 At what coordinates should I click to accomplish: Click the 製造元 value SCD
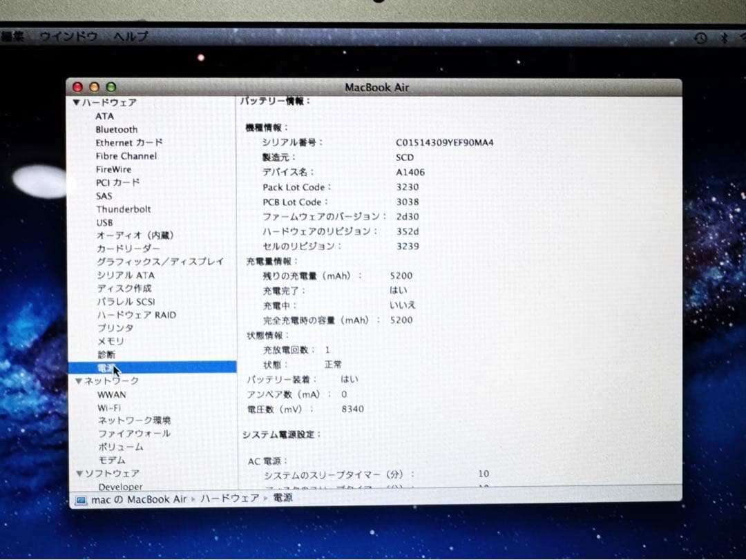pos(405,157)
